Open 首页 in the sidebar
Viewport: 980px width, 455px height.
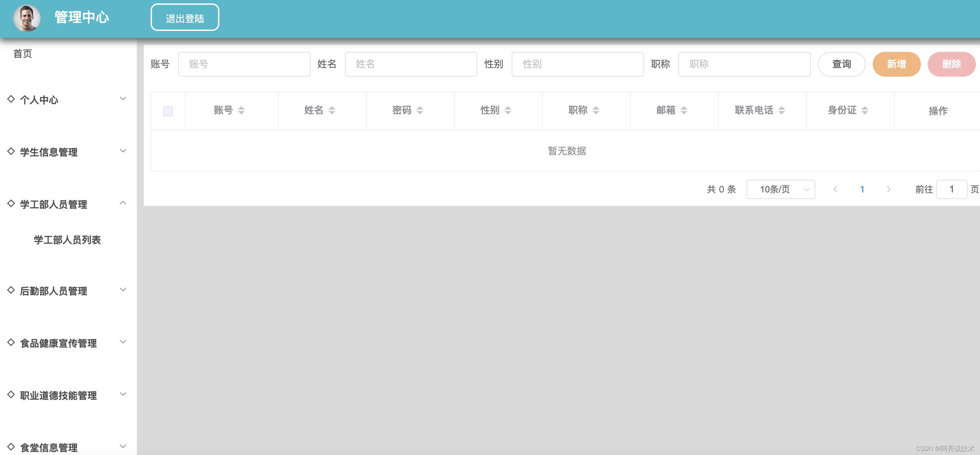pos(23,54)
